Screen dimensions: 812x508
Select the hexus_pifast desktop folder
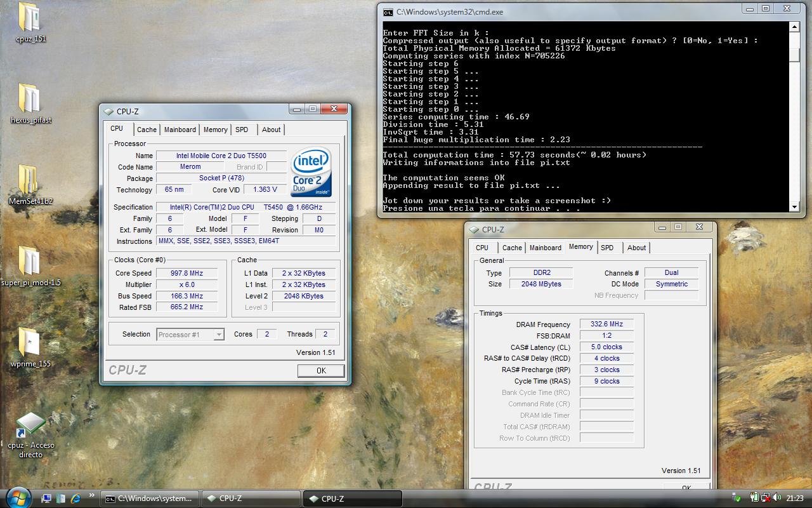point(30,104)
